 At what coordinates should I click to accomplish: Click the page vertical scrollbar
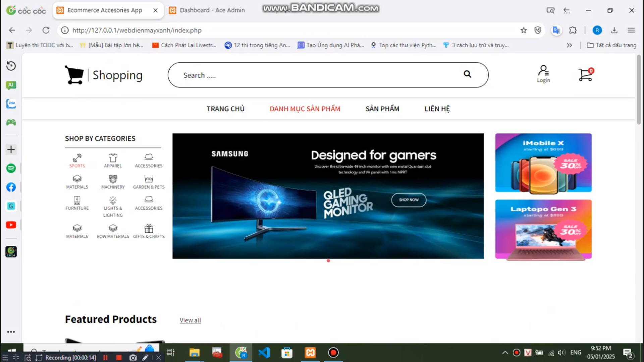[639, 90]
